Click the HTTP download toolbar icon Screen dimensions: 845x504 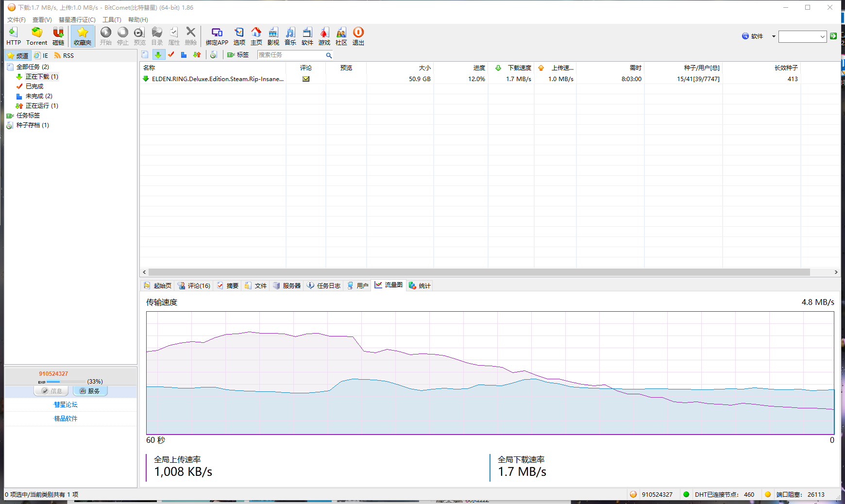[x=14, y=36]
